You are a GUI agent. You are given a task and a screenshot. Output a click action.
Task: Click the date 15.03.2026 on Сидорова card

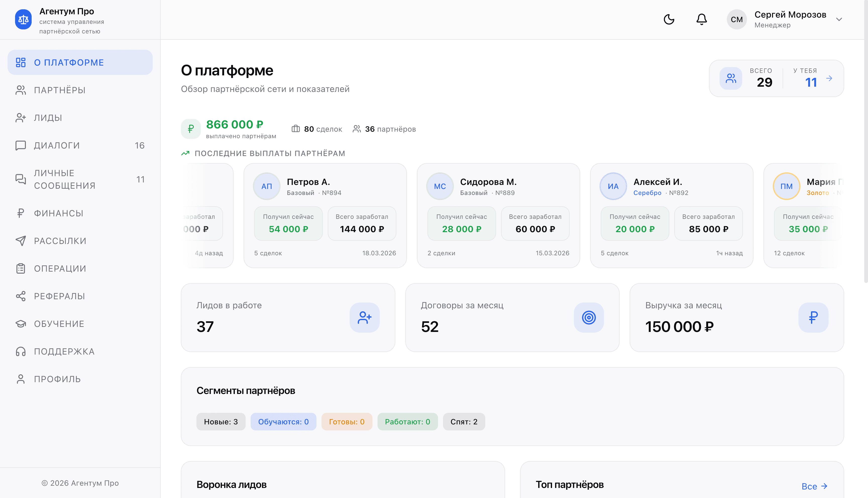pyautogui.click(x=553, y=253)
